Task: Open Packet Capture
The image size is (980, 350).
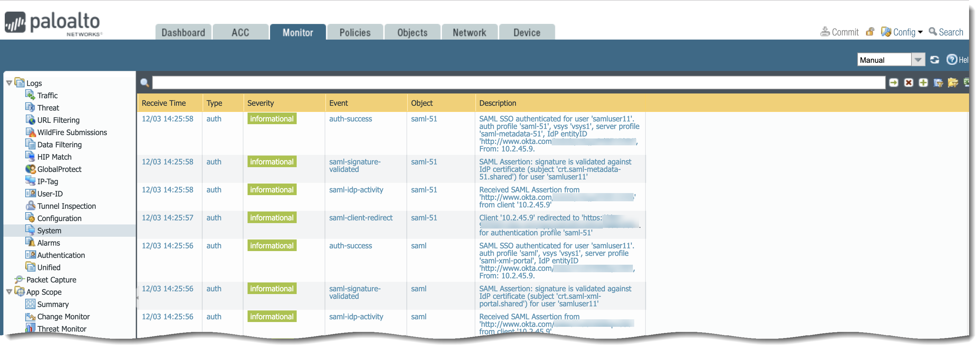Action: point(51,280)
